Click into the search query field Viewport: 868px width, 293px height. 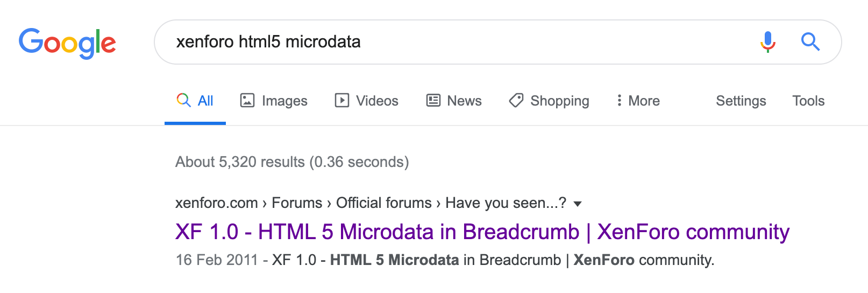pyautogui.click(x=457, y=41)
